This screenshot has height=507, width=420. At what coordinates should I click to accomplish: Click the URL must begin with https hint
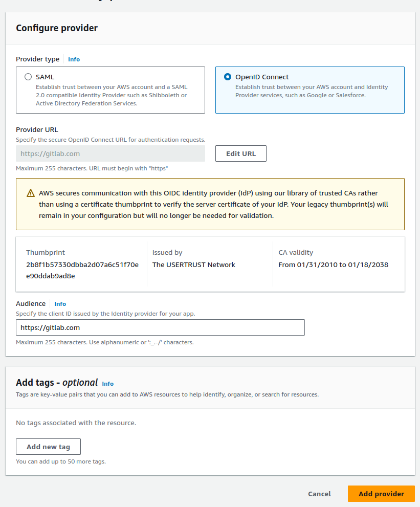point(92,168)
